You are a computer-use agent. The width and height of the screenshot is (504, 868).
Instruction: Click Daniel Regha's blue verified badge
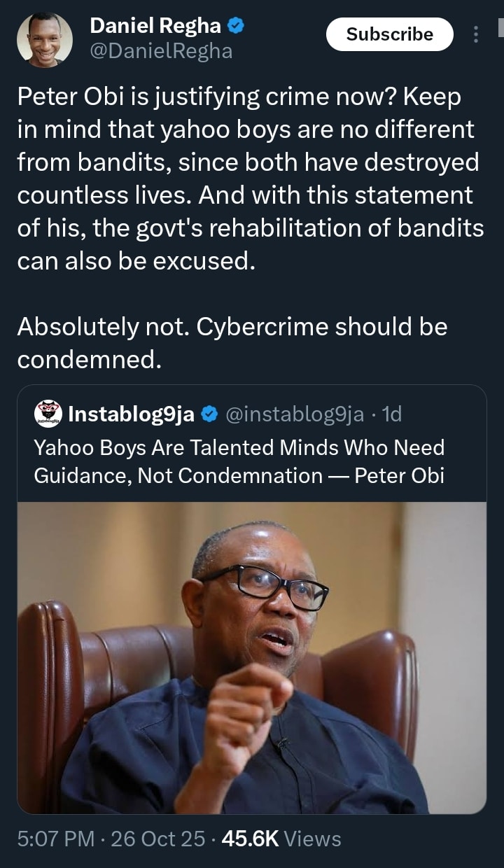point(237,27)
